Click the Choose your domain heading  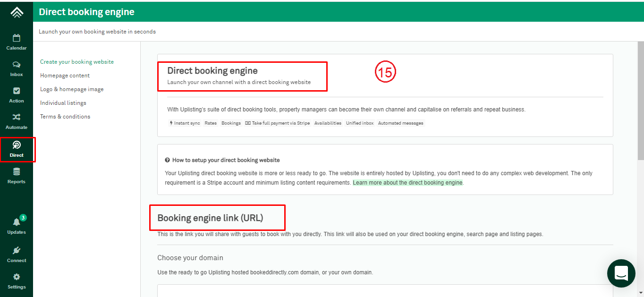tap(190, 258)
